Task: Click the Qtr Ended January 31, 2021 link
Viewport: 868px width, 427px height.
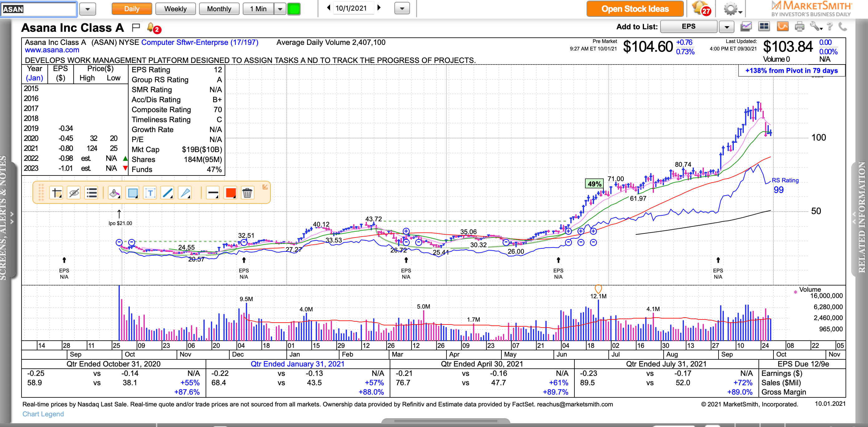Action: [x=298, y=364]
